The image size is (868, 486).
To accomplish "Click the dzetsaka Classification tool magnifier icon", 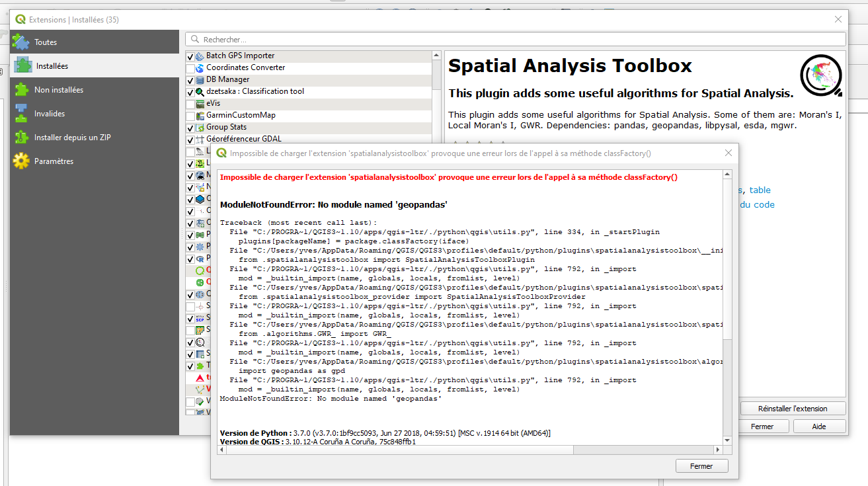I will (199, 92).
